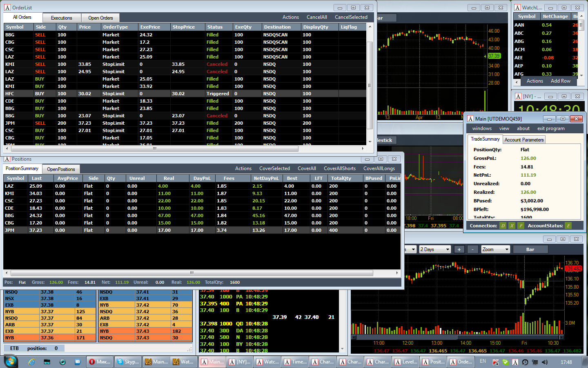
Task: Click the DisplayQty column header in OrderList
Action: pos(320,27)
